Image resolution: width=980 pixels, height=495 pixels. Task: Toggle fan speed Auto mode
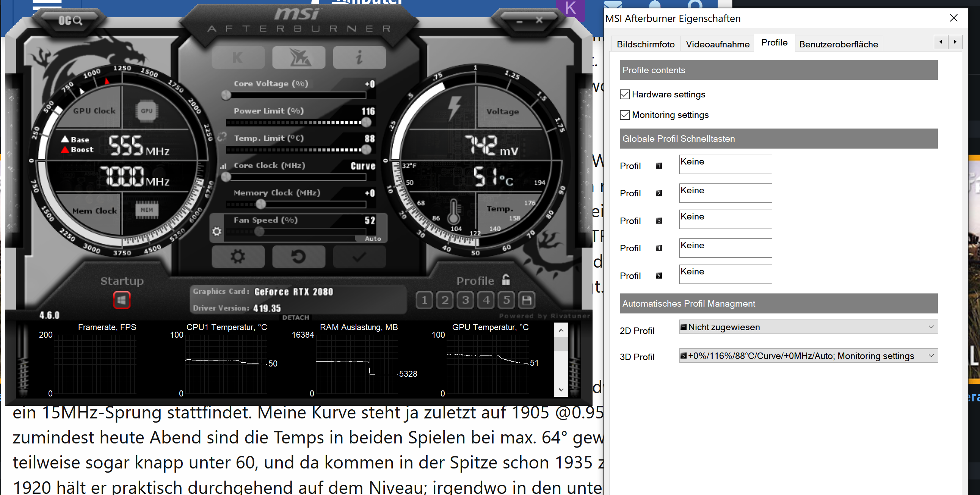tap(372, 238)
